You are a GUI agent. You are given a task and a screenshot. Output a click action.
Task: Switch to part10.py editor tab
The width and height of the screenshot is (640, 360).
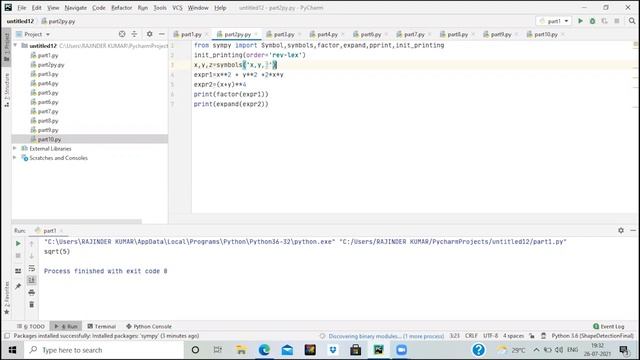(546, 34)
